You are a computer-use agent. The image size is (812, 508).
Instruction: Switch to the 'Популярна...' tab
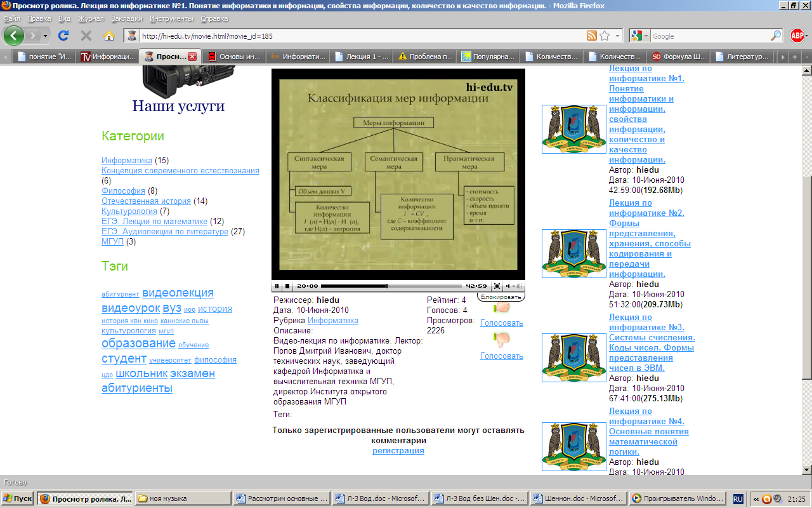click(488, 57)
